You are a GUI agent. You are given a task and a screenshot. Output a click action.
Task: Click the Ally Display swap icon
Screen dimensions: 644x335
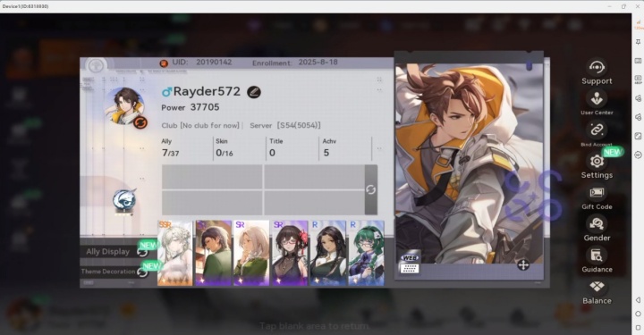(x=142, y=252)
